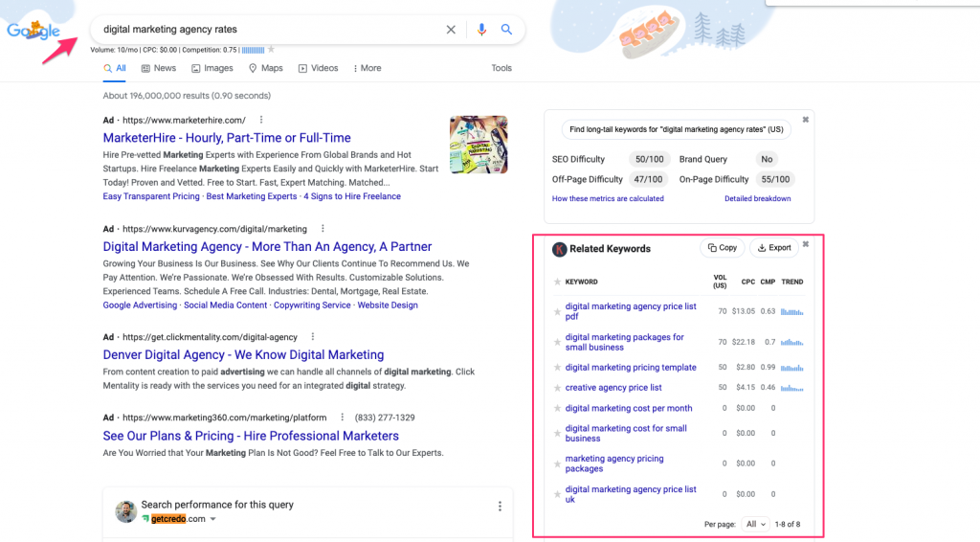980x542 pixels.
Task: Open 'creative agency price list' keyword
Action: coord(613,388)
